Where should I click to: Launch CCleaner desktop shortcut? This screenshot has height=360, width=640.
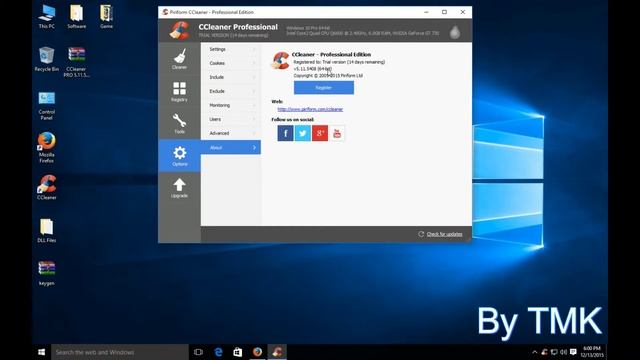click(47, 187)
